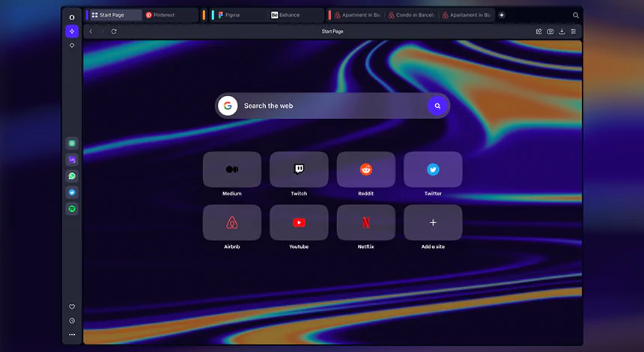
Task: Open the Netflix speed dial tile
Action: coord(366,222)
